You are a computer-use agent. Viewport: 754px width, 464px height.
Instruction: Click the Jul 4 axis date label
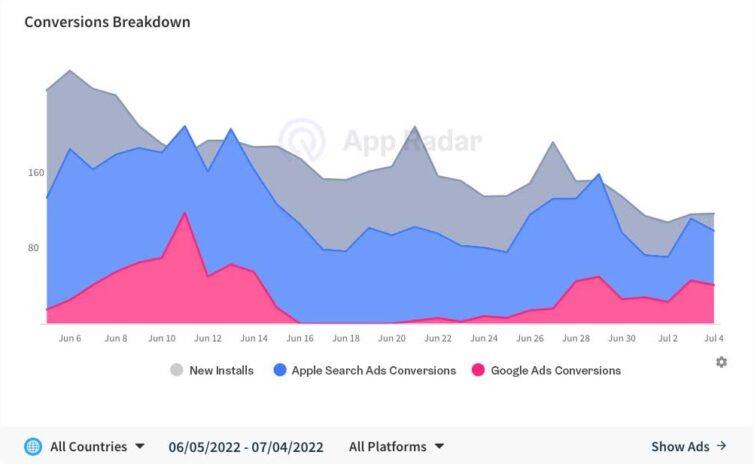[x=714, y=338]
